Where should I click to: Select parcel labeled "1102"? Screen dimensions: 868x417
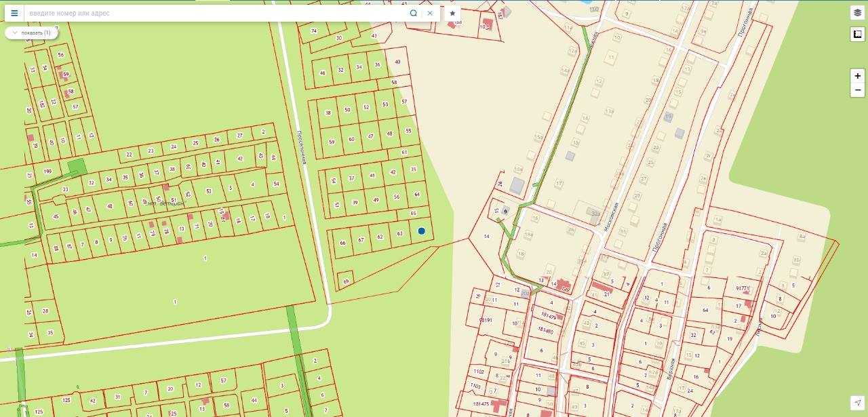[x=479, y=372]
